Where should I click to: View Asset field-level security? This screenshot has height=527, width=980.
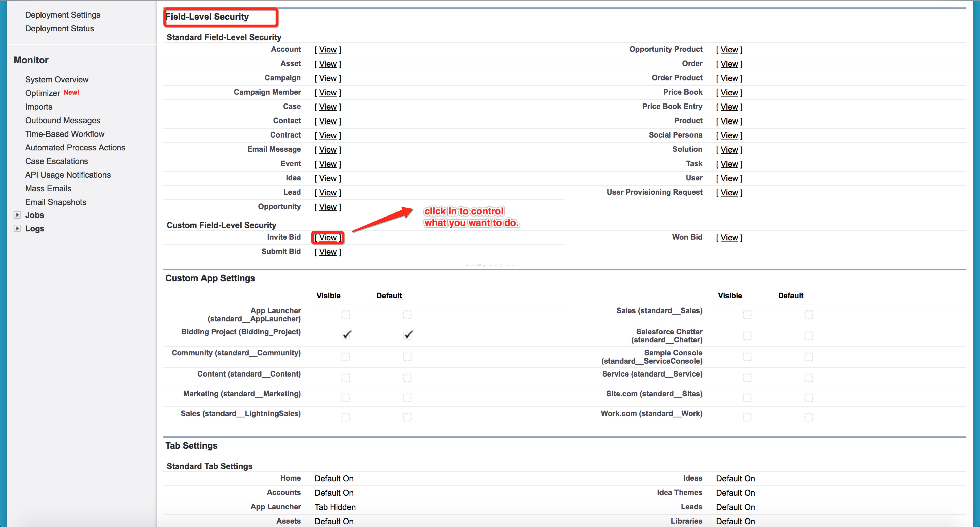328,64
